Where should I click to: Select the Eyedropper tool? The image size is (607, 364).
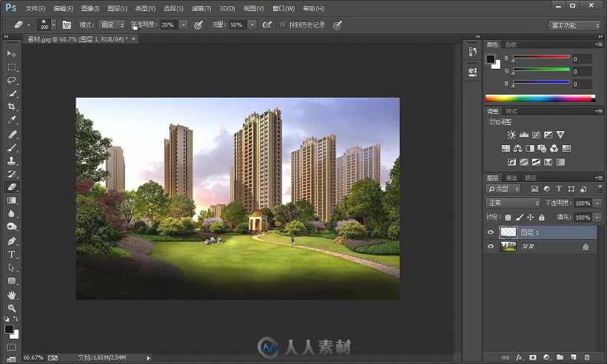pos(11,120)
